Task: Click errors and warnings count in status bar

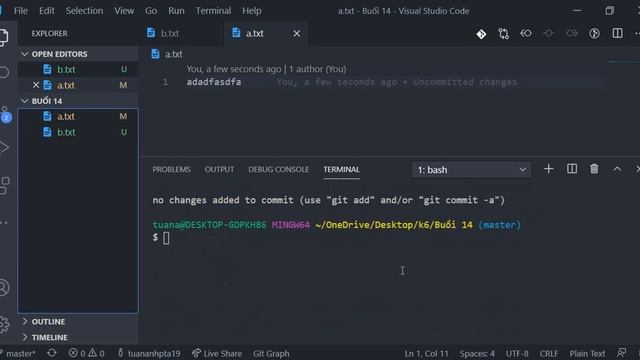Action: [86, 353]
